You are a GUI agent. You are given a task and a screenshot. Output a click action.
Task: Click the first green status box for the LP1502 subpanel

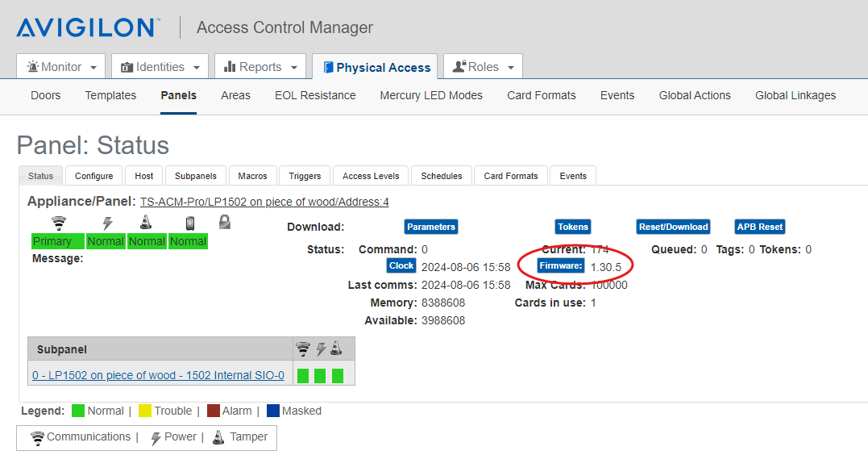click(x=302, y=374)
